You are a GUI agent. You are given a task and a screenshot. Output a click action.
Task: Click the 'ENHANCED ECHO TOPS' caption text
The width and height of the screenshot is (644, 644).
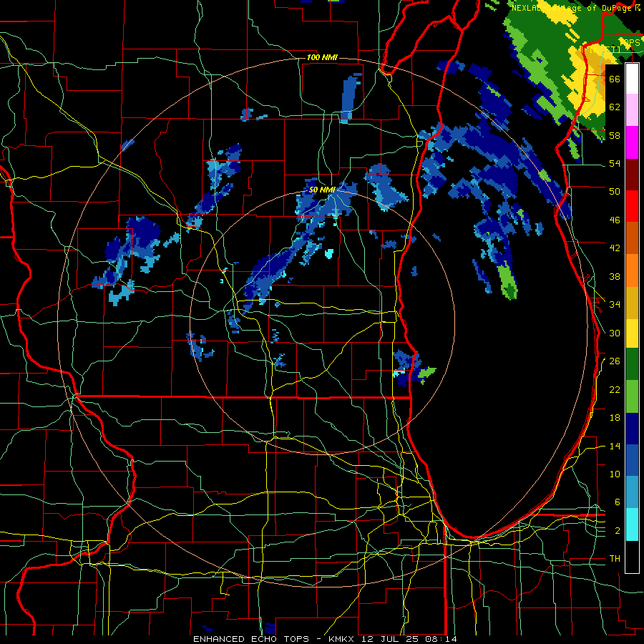pos(251,639)
